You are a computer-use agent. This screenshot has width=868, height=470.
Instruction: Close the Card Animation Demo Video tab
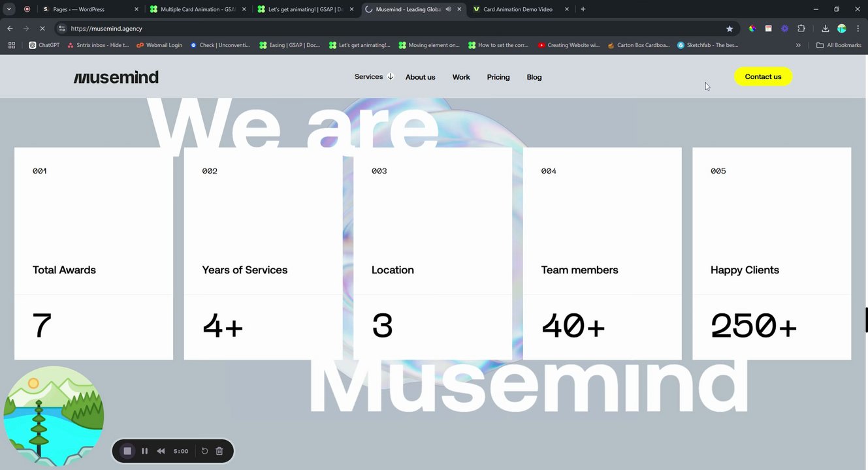(566, 9)
